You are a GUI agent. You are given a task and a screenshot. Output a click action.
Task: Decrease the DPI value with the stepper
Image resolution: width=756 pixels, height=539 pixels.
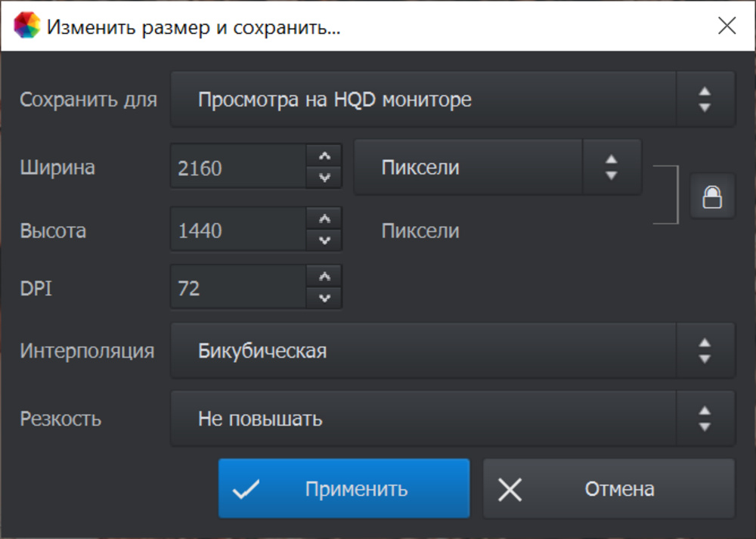point(325,297)
